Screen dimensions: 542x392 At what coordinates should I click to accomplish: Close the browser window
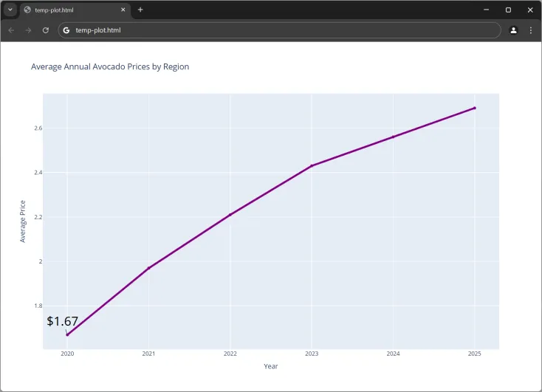pyautogui.click(x=530, y=10)
